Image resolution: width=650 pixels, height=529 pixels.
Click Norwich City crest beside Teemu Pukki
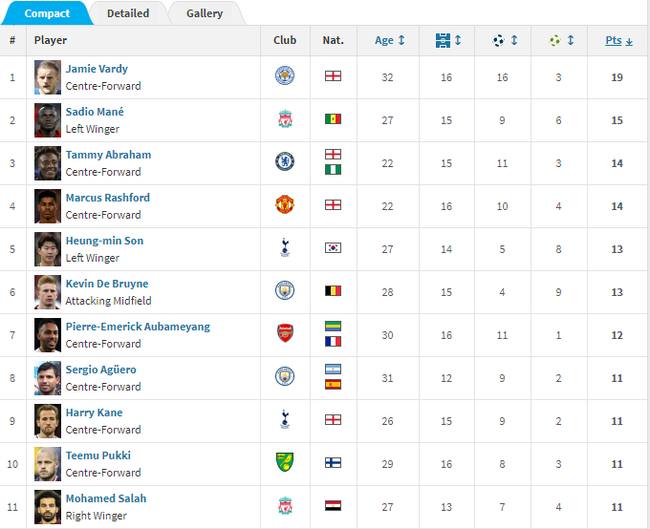coord(284,462)
